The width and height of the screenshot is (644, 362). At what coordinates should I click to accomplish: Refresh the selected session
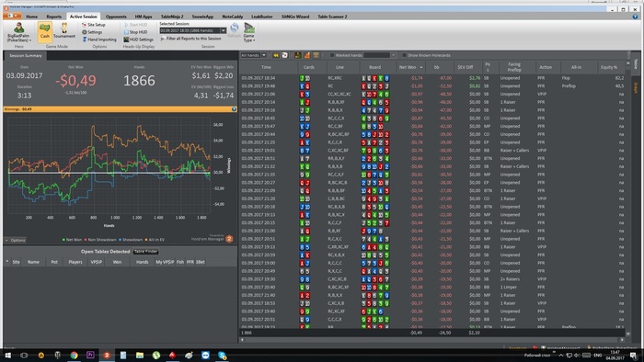234,29
